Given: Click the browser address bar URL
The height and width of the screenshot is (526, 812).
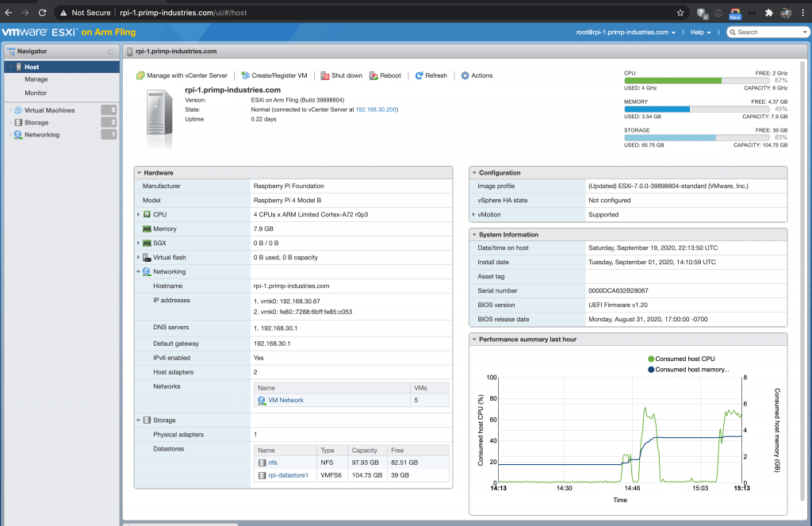Looking at the screenshot, I should 183,13.
